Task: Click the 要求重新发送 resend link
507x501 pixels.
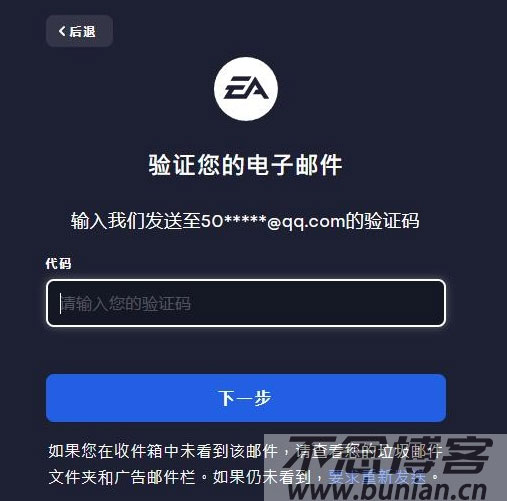Action: tap(377, 477)
